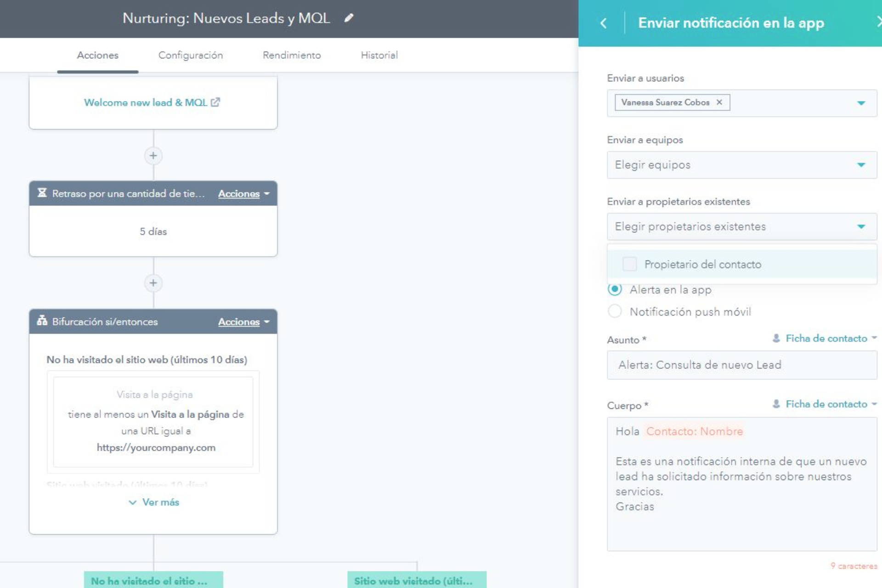Click contact icon next to Asunto token

pos(776,338)
